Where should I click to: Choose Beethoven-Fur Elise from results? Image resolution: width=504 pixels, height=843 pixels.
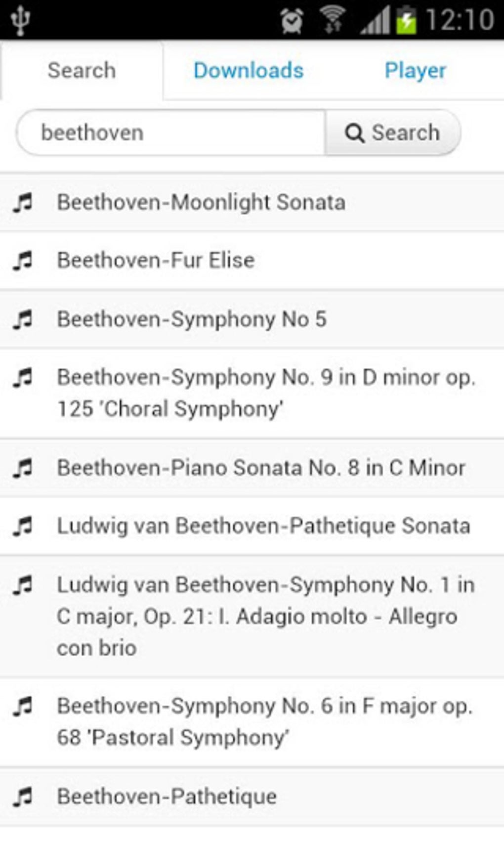point(156,260)
